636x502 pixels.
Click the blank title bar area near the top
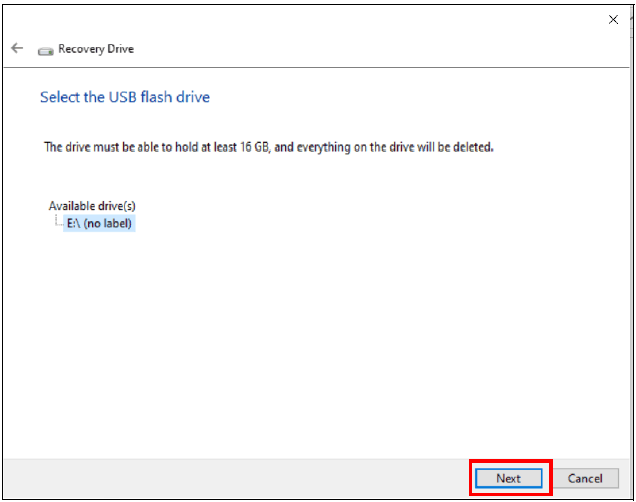coord(300,20)
